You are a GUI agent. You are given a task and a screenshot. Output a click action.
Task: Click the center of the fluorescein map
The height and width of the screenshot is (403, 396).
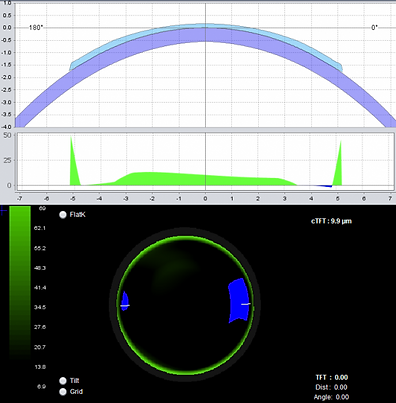tap(184, 305)
